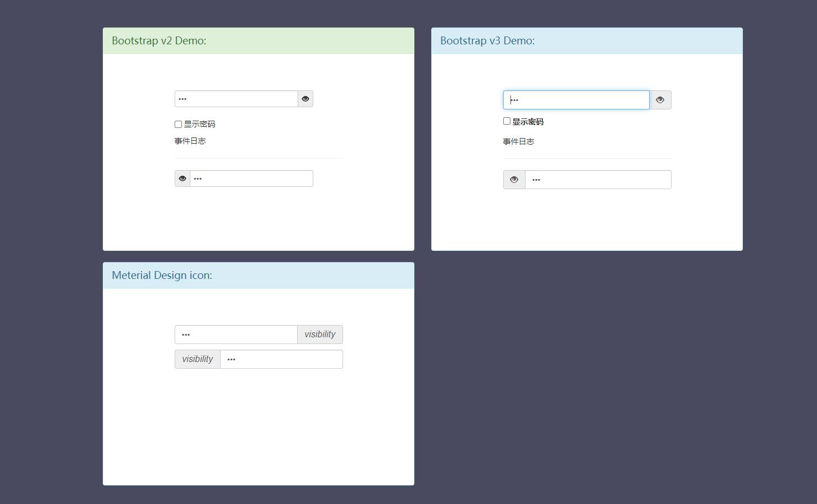
Task: Check 显示密码 checkbox in Bootstrap v2 demo
Action: [178, 125]
